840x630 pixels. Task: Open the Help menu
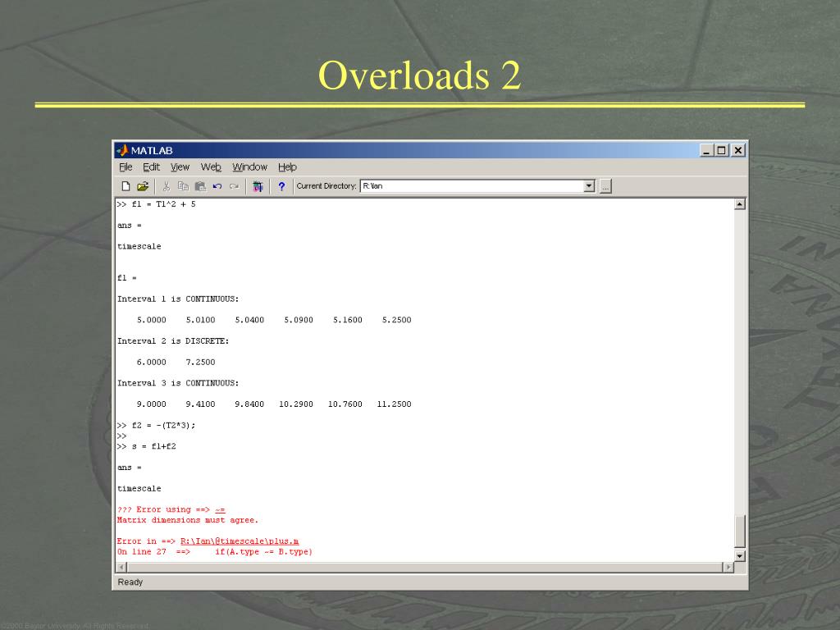pos(287,167)
